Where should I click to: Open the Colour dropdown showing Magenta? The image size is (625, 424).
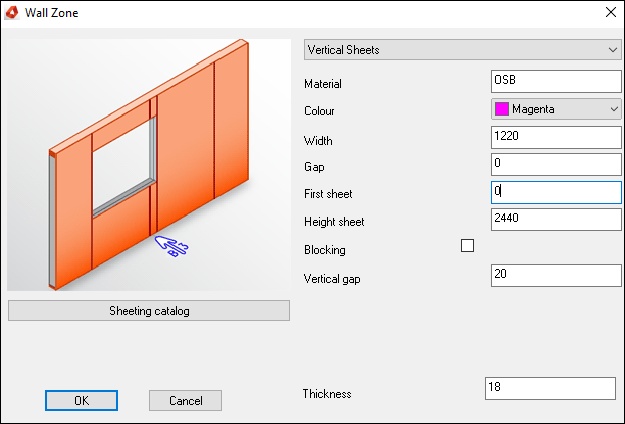(556, 109)
